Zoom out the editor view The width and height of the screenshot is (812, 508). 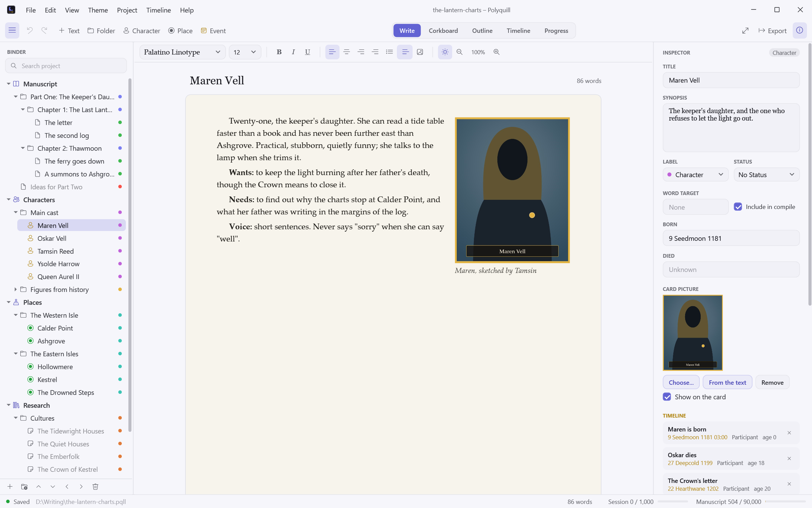459,52
